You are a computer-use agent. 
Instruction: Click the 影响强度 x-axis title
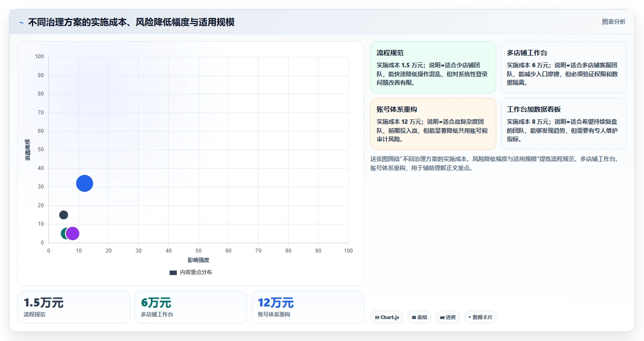coord(198,260)
